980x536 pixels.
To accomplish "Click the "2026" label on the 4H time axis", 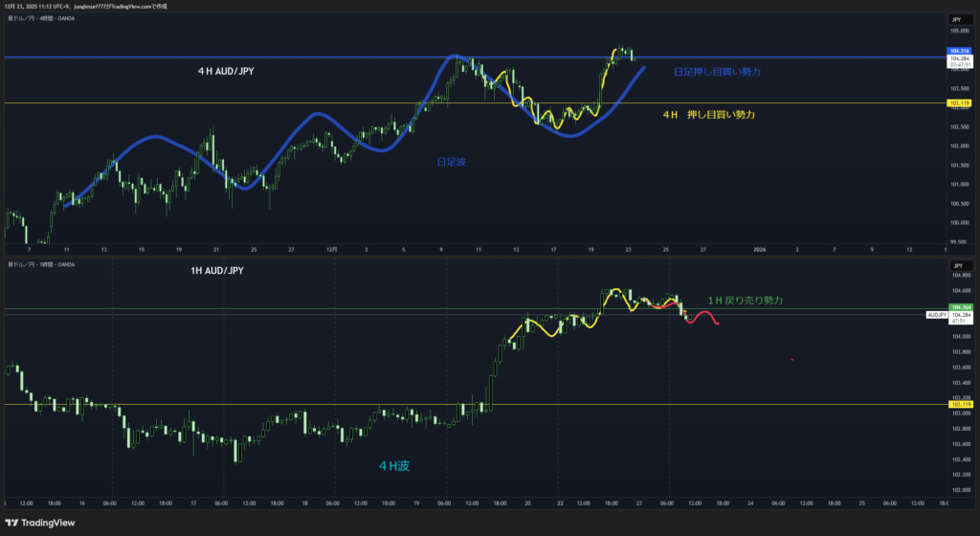I will click(x=759, y=249).
